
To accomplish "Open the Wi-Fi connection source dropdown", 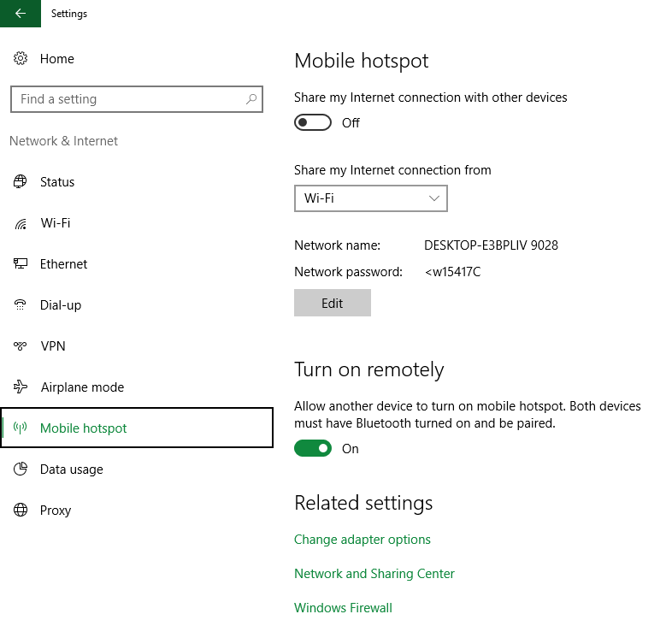I will point(371,198).
